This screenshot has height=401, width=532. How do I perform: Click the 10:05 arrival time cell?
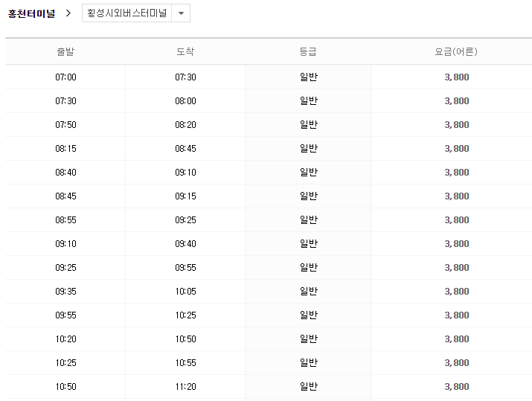click(185, 292)
